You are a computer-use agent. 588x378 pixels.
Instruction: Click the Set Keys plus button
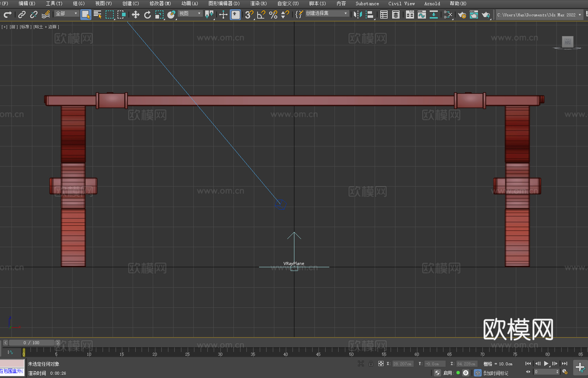pyautogui.click(x=580, y=368)
